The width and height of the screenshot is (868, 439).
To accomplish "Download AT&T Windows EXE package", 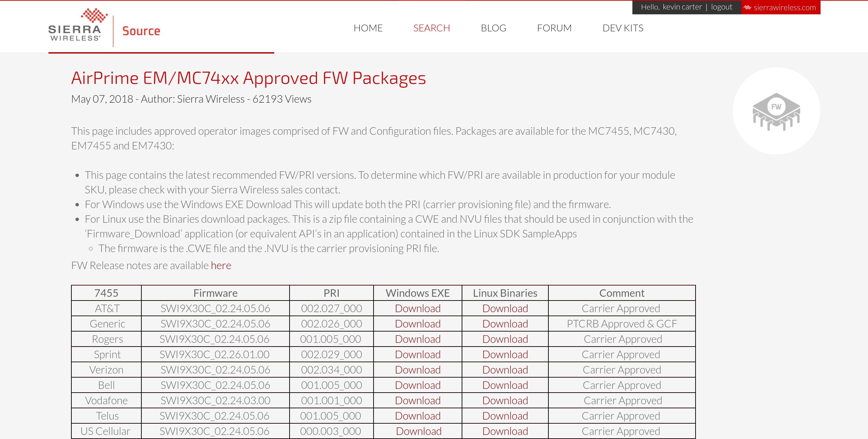I will [x=417, y=308].
